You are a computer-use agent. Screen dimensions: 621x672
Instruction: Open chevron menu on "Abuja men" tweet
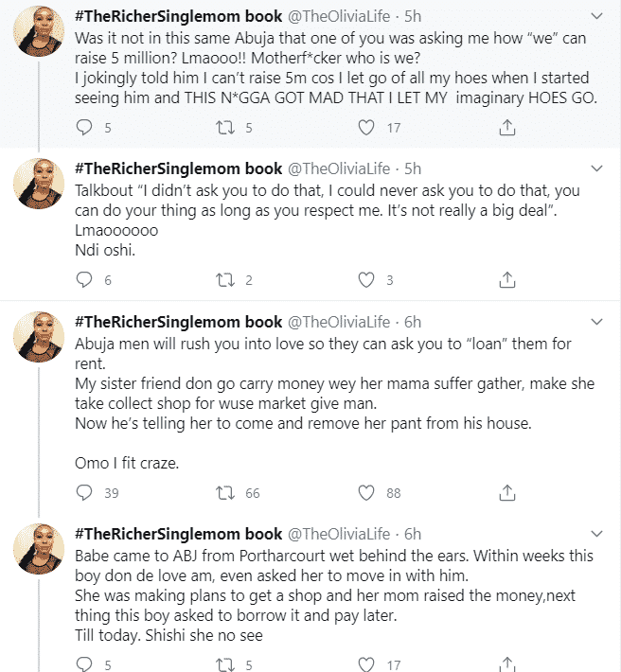597,321
